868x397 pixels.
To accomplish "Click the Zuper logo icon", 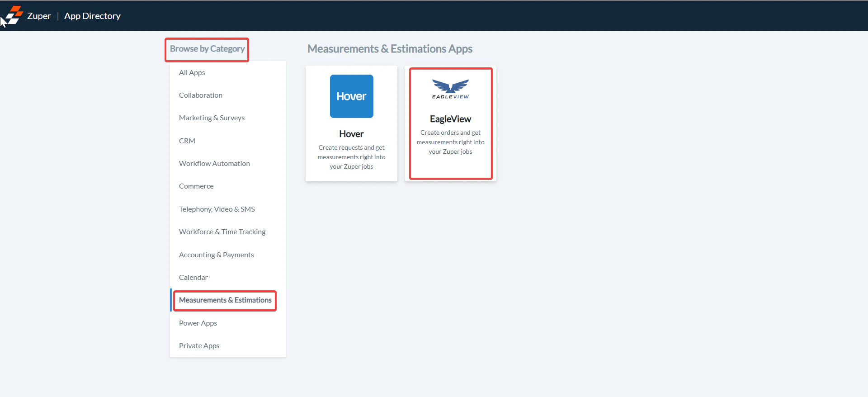I will 14,15.
